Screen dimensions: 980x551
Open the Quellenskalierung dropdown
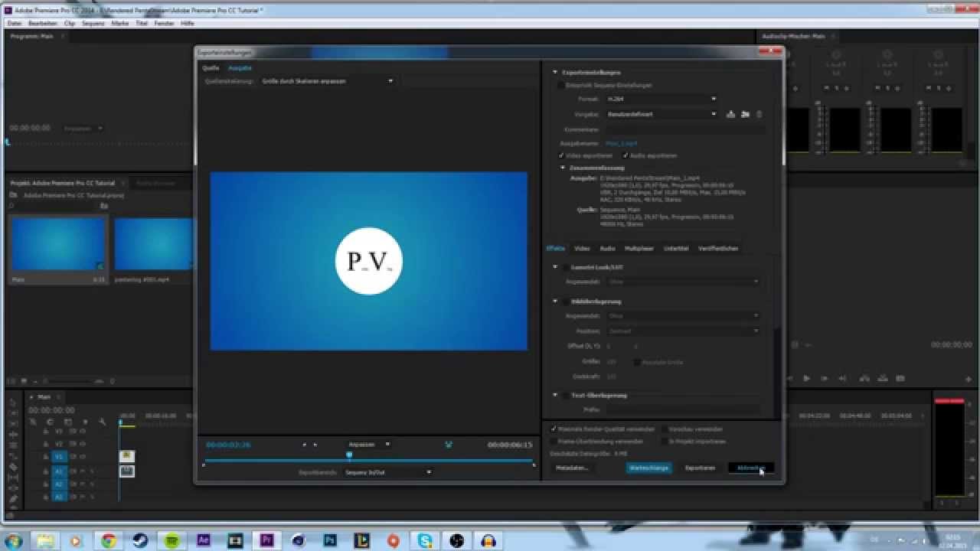coord(327,81)
